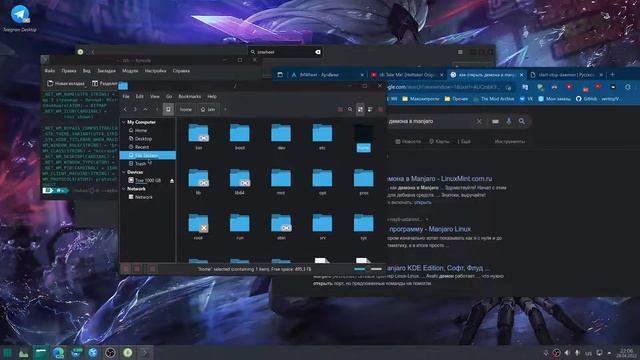This screenshot has width=640, height=360.
Task: Go back in file manager toolbar
Action: [x=125, y=109]
